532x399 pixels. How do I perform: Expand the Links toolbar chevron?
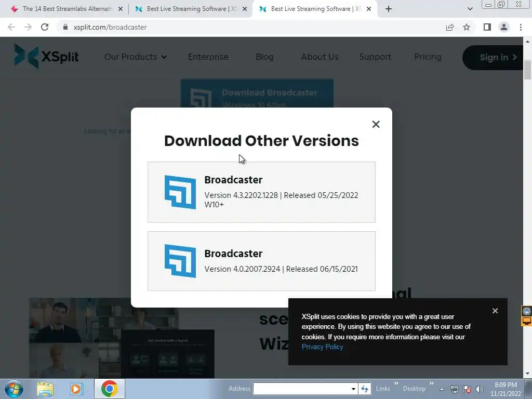pyautogui.click(x=396, y=383)
